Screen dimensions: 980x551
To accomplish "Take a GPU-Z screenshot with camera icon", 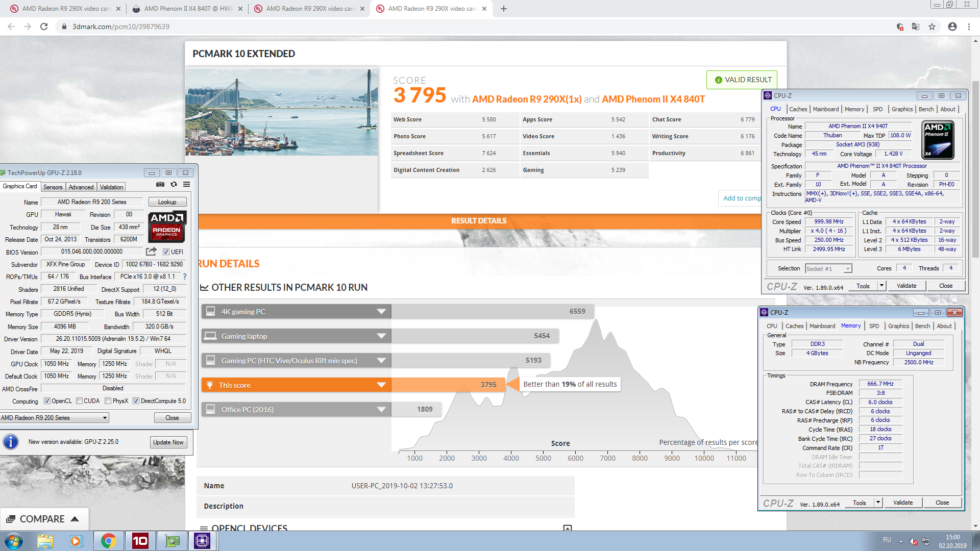I will [160, 185].
